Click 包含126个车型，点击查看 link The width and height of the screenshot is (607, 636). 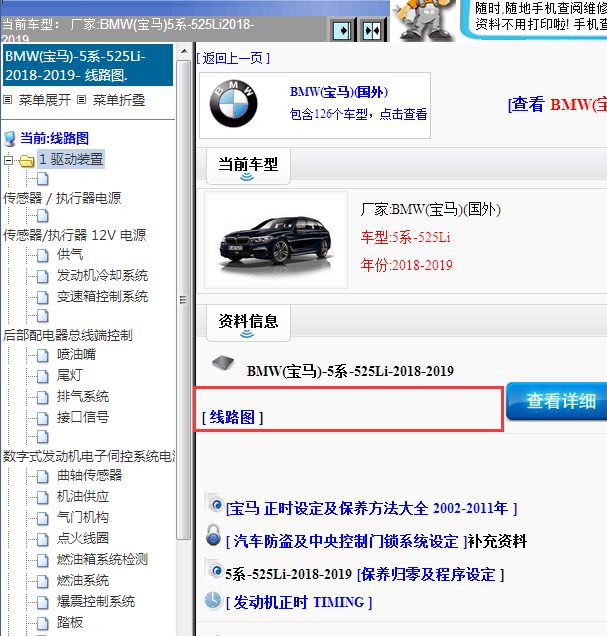(x=358, y=114)
